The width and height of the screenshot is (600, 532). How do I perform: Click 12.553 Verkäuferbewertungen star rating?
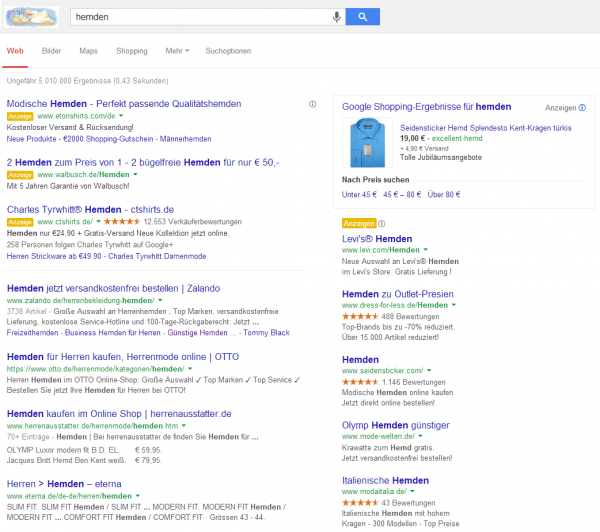173,222
